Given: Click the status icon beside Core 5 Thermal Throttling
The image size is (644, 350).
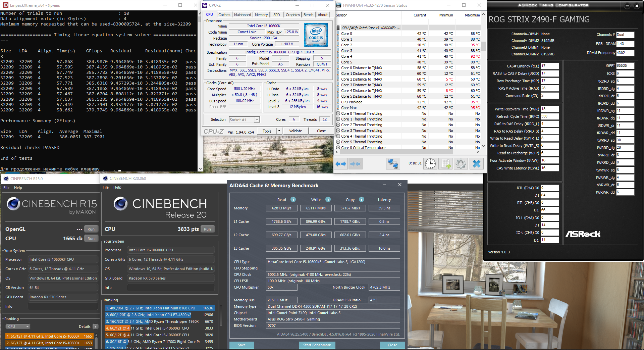Looking at the screenshot, I should tap(338, 142).
